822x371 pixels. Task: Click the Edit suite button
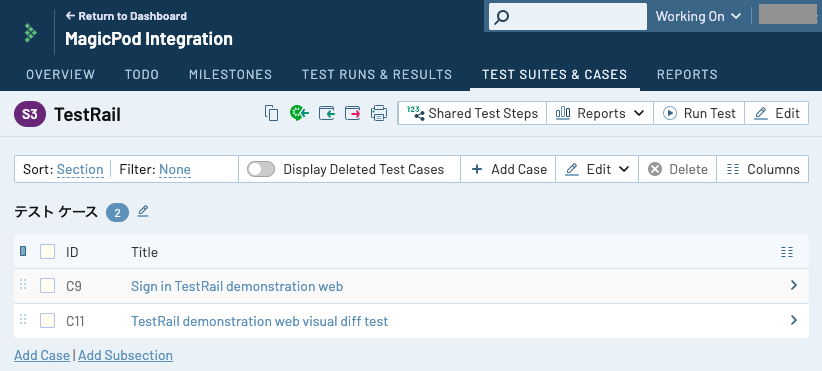tap(776, 113)
